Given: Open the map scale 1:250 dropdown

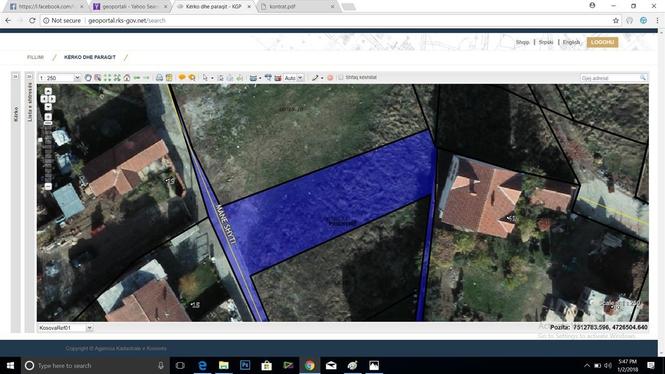Looking at the screenshot, I should (77, 78).
